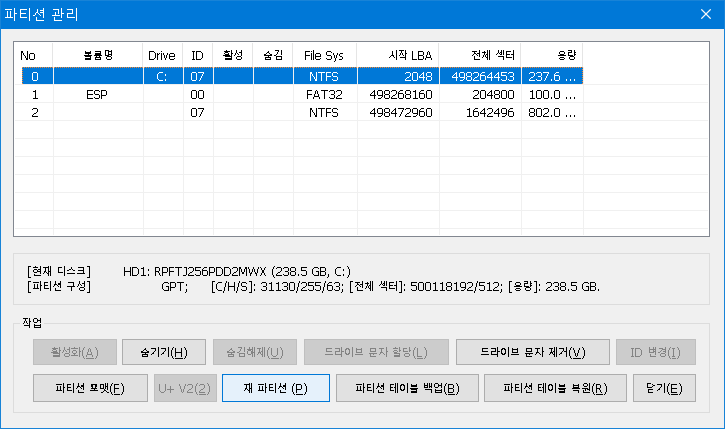Sort by the File Sys column header
Viewport: 725px width, 429px height.
coord(325,55)
